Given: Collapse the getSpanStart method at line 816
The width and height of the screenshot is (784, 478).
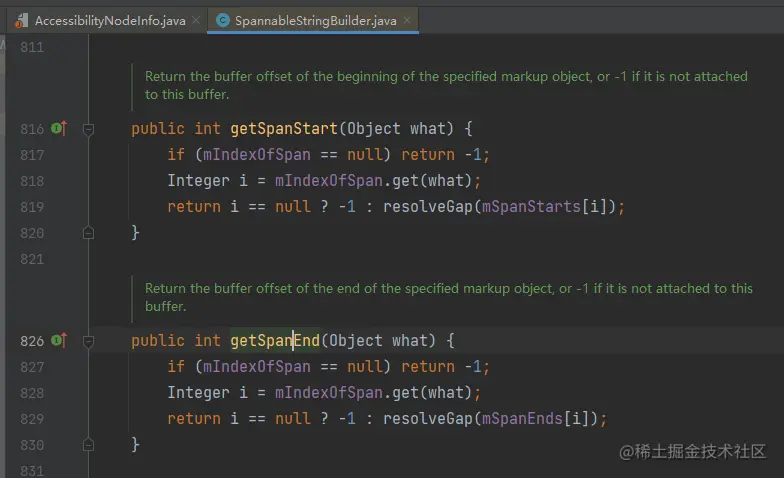Looking at the screenshot, I should [x=88, y=130].
